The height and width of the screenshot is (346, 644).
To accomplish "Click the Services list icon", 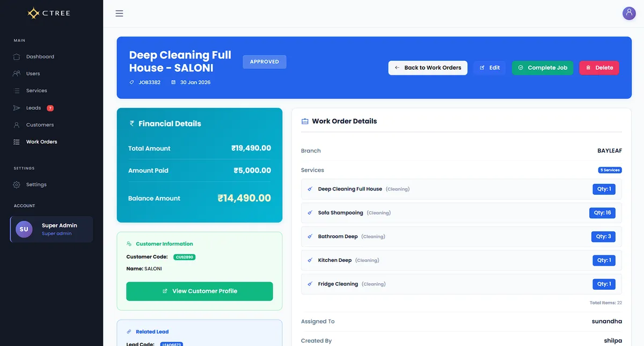I will pos(17,91).
